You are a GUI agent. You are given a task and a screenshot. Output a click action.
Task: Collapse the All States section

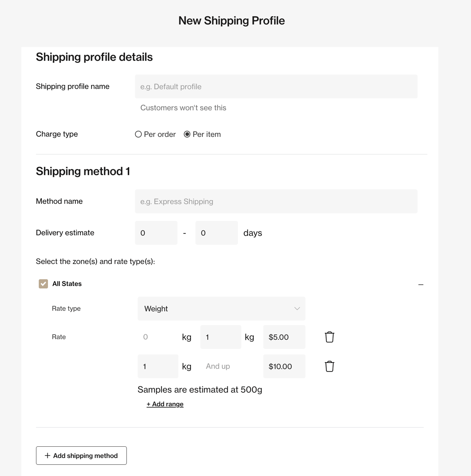click(x=421, y=284)
